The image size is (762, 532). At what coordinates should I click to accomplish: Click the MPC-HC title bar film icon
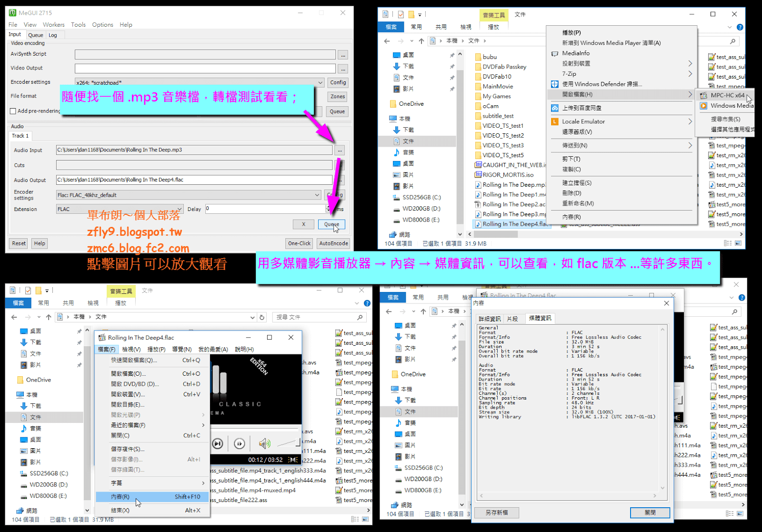pyautogui.click(x=102, y=338)
